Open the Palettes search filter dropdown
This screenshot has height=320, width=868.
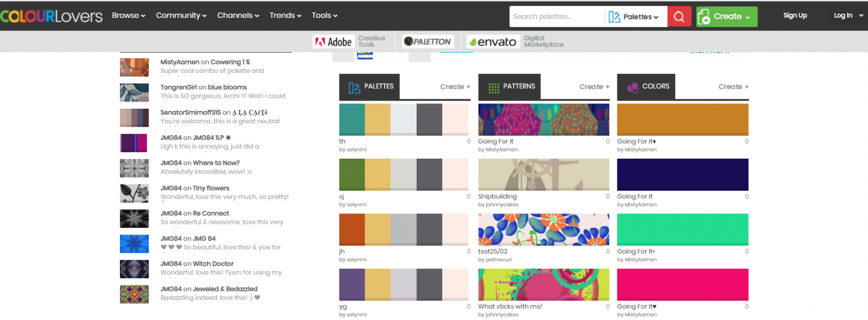tap(634, 17)
